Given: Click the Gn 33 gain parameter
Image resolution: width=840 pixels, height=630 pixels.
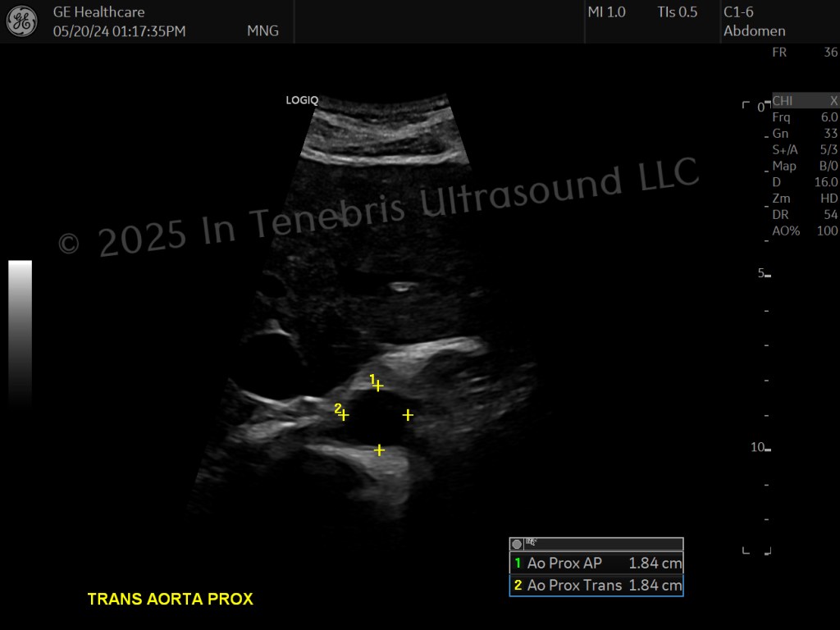Looking at the screenshot, I should 805,134.
